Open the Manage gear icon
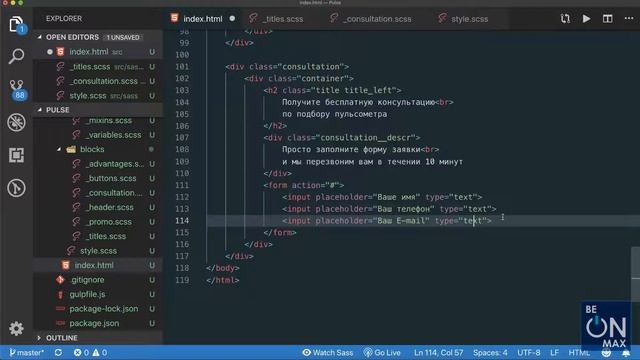Image resolution: width=640 pixels, height=360 pixels. coord(16,329)
